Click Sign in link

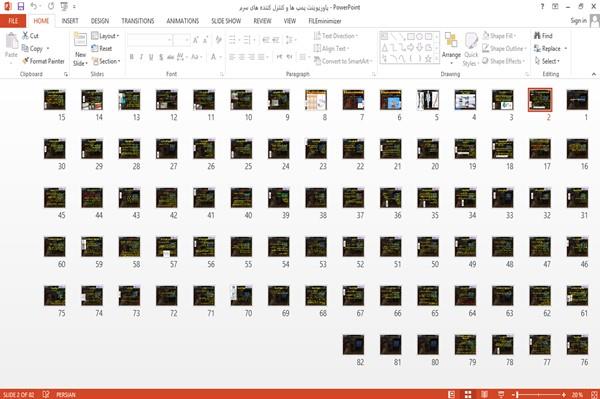[579, 21]
